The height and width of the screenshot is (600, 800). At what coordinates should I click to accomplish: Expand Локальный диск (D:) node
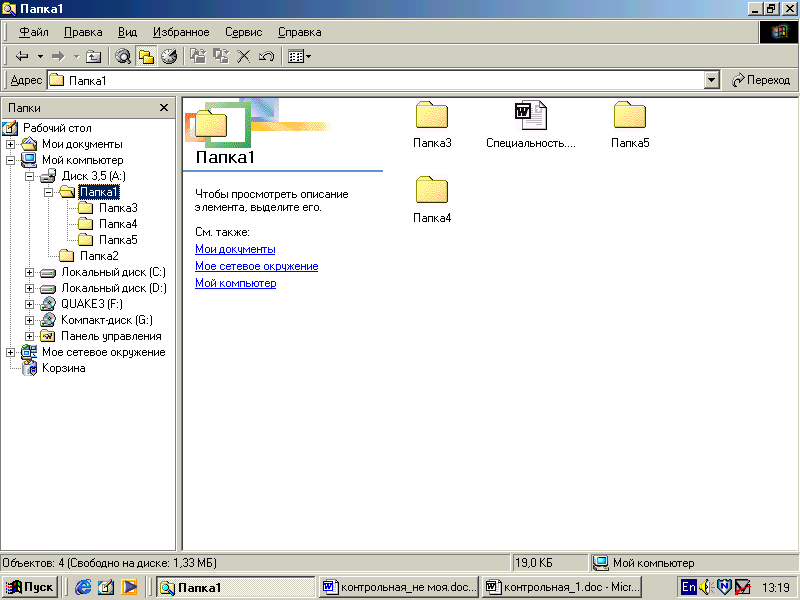point(30,288)
